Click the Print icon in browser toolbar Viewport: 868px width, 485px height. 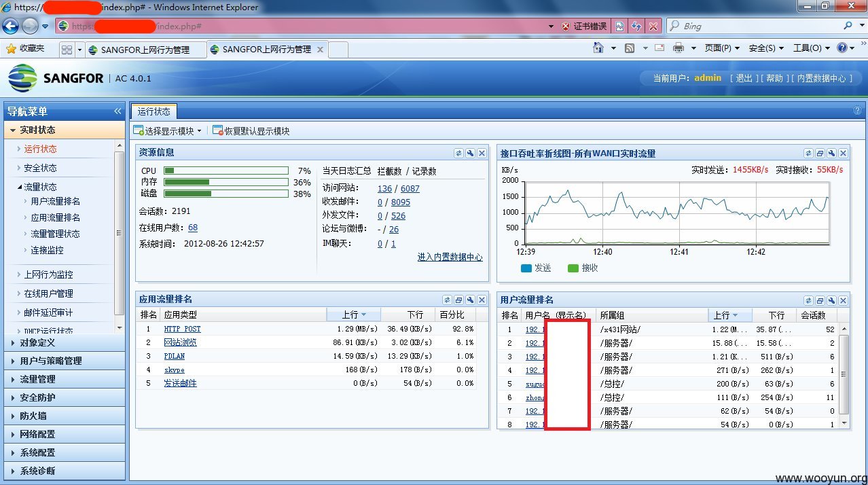[677, 49]
